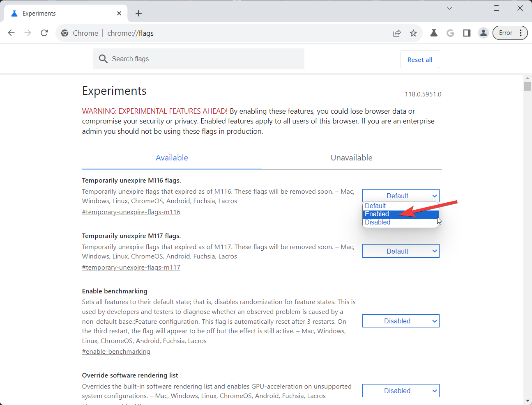The width and height of the screenshot is (532, 405).
Task: Open the side panel icon
Action: [467, 33]
